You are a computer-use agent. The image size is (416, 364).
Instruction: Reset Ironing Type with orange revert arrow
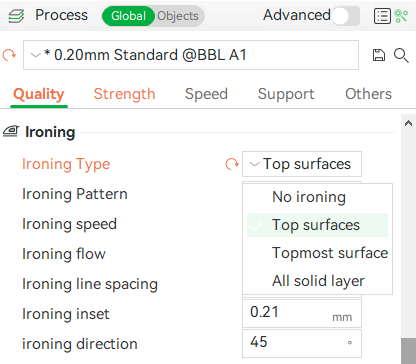point(232,164)
